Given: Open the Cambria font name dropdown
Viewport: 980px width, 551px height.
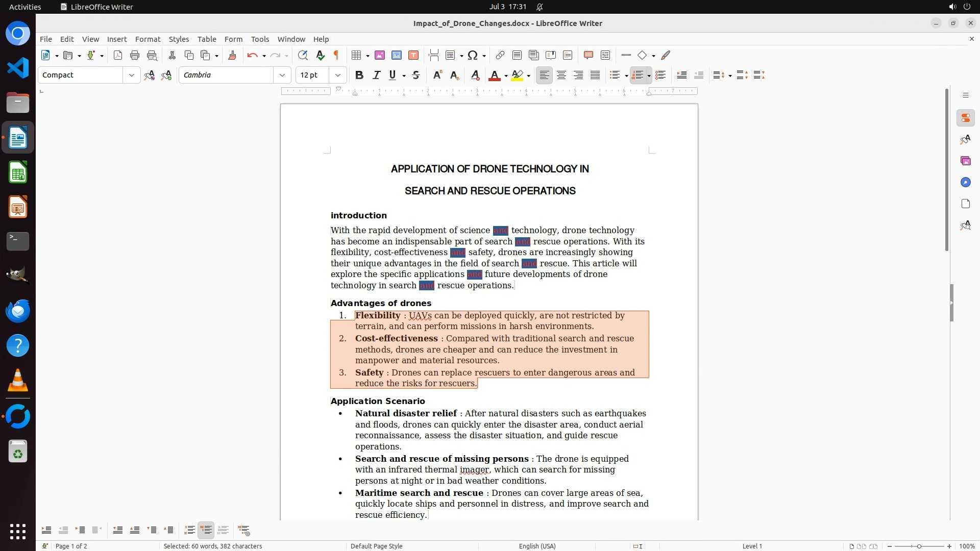Looking at the screenshot, I should coord(282,75).
